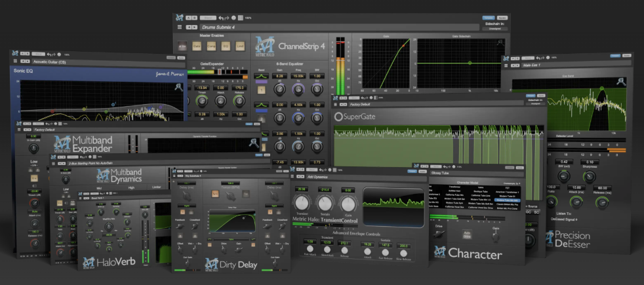Click Metric Halo logo in TransientControl toolbar

[x=293, y=169]
